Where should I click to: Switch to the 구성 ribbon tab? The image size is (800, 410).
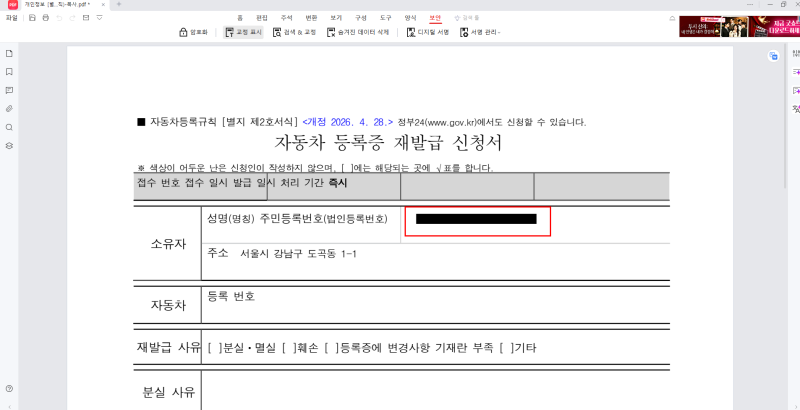(361, 18)
